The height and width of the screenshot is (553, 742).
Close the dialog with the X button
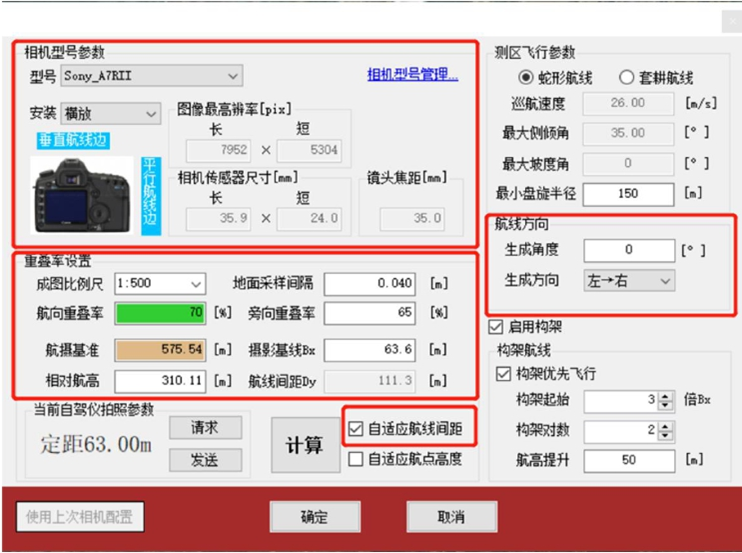tap(732, 22)
